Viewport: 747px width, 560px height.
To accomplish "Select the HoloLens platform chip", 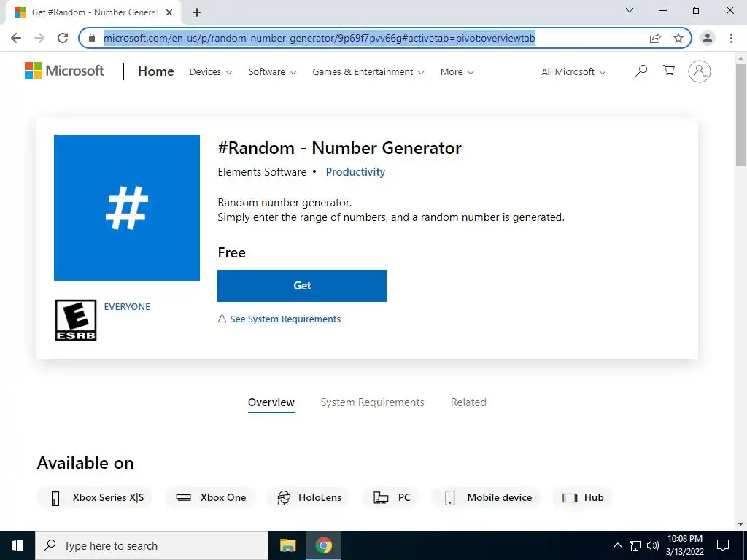I will 309,497.
